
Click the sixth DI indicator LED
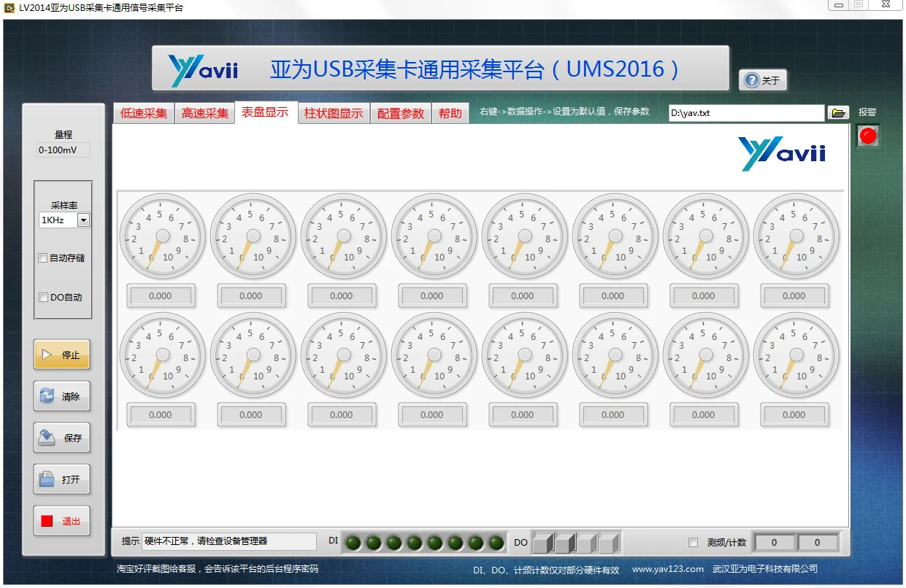[x=456, y=543]
